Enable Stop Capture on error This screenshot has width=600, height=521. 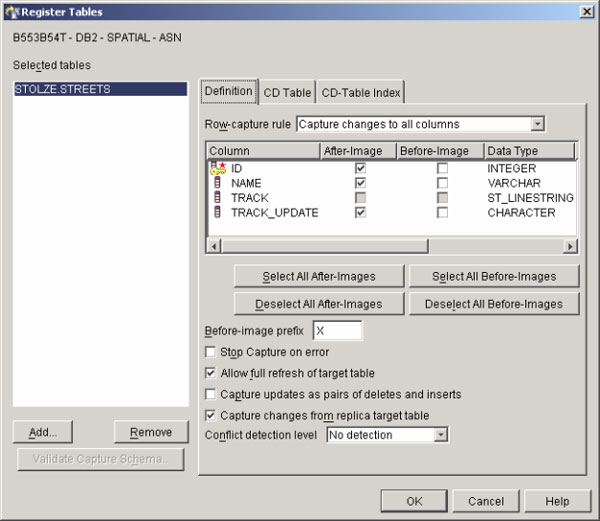(x=210, y=352)
